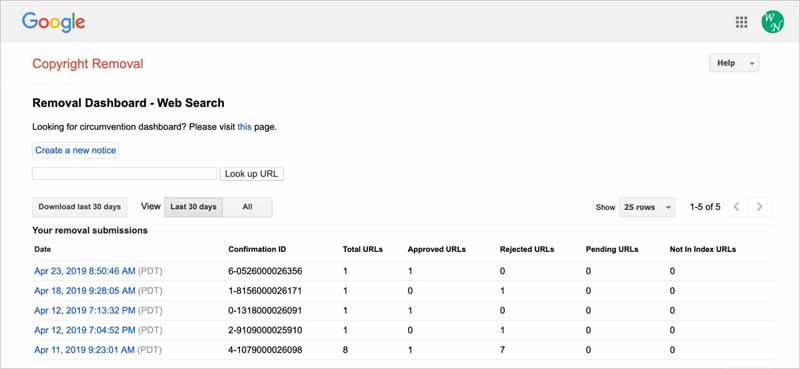Click confirmation ID 4-1079000026098

coord(265,350)
